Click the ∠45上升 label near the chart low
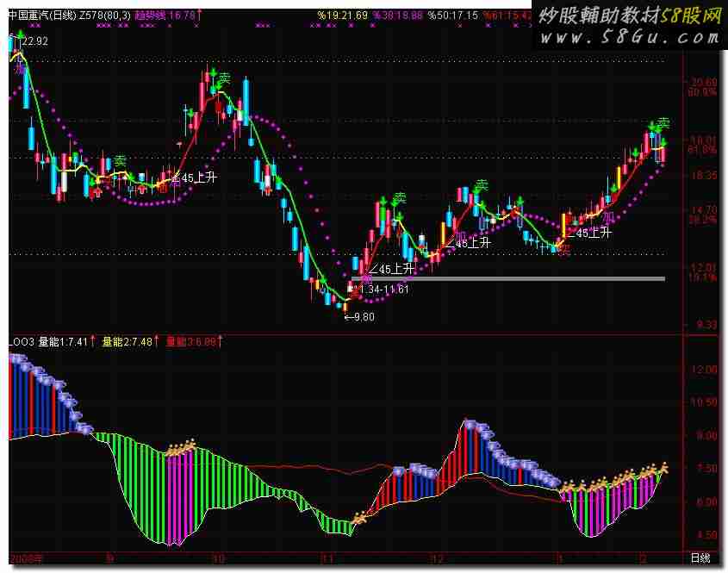728x573 pixels. coord(392,269)
